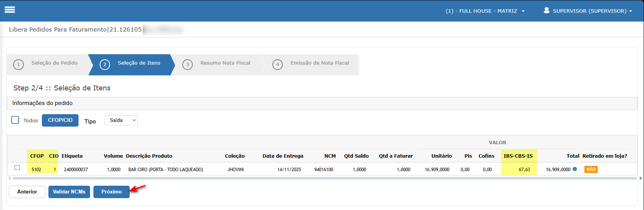Click the blue dot beside Total value

(575, 169)
